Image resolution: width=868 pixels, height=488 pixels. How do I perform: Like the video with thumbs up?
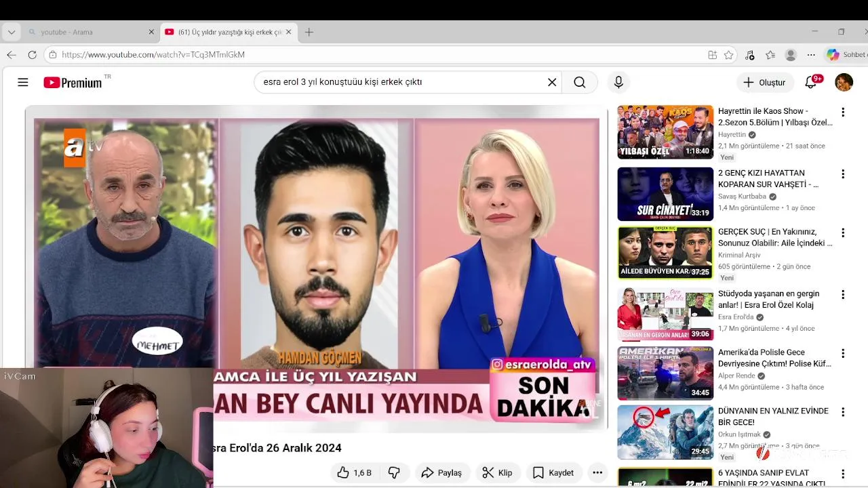[x=354, y=472]
